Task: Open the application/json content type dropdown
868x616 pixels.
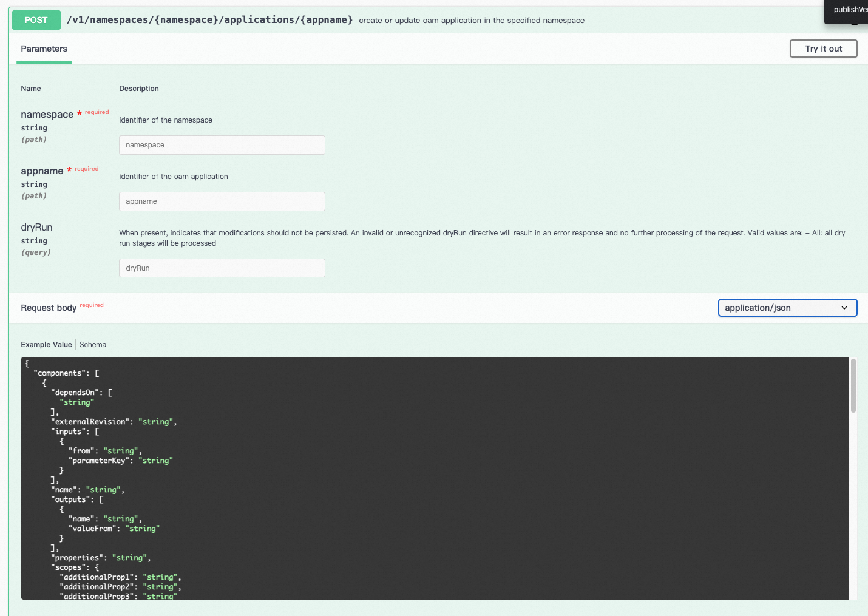Action: 787,308
